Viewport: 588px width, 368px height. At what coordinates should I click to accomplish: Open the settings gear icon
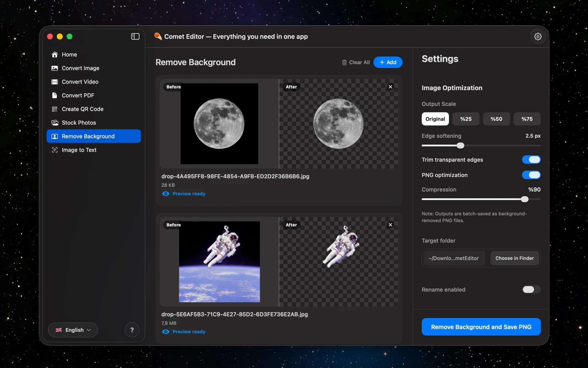(538, 37)
